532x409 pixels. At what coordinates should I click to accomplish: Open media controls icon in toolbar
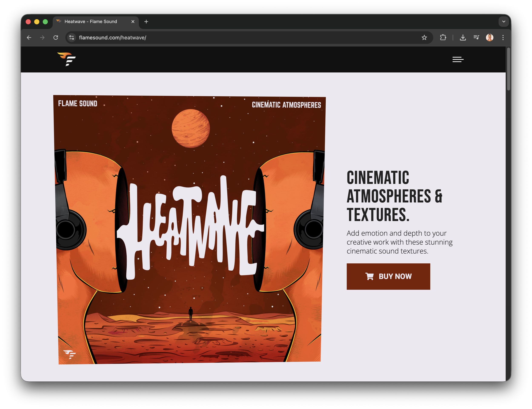[476, 37]
